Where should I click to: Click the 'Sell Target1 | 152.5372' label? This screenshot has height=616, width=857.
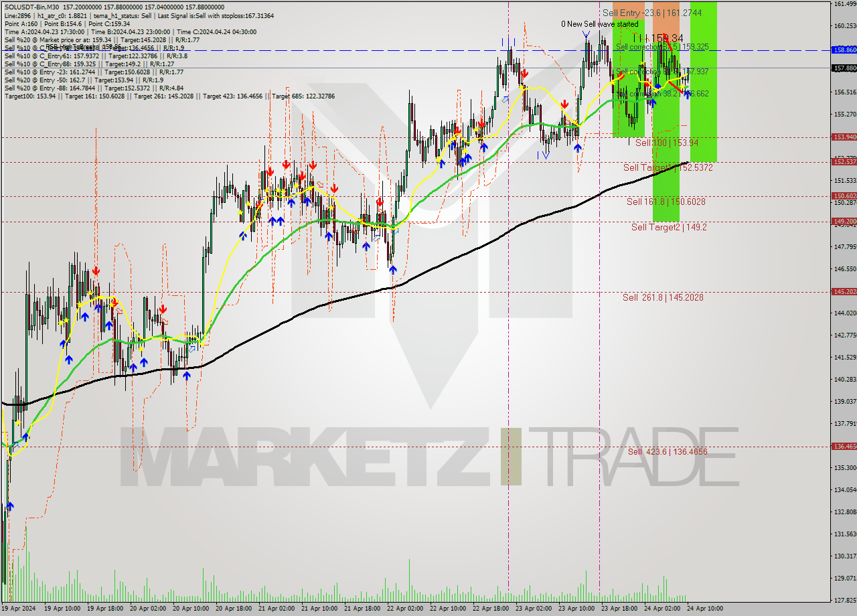pyautogui.click(x=668, y=167)
